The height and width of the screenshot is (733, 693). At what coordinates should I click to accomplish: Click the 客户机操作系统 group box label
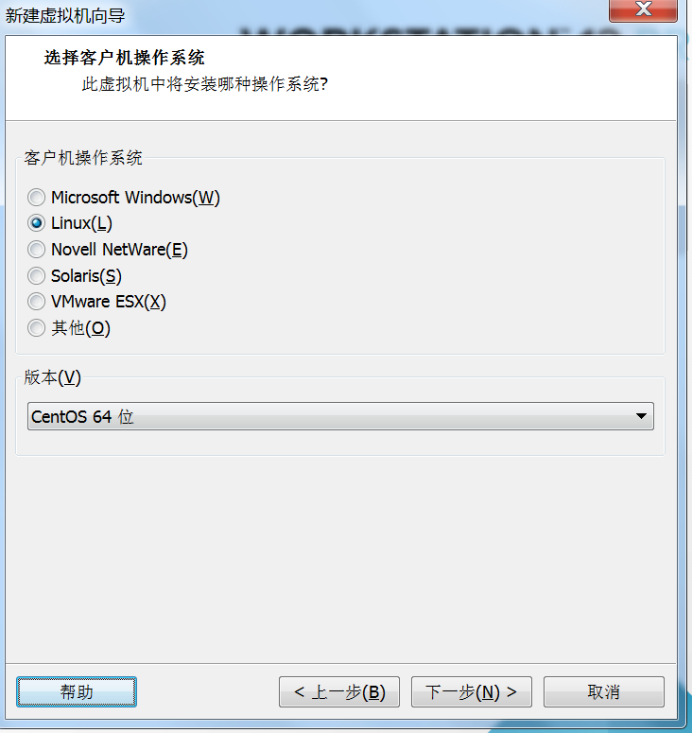coord(83,158)
